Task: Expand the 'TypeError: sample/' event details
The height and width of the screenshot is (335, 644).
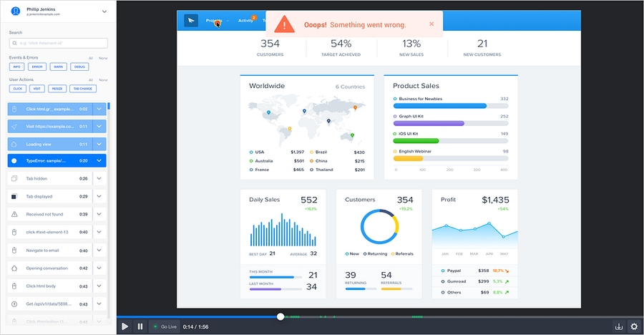Action: [x=99, y=161]
